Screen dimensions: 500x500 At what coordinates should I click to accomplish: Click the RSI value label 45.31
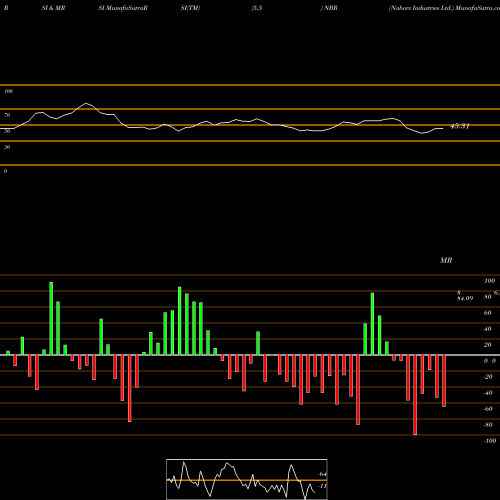click(460, 126)
